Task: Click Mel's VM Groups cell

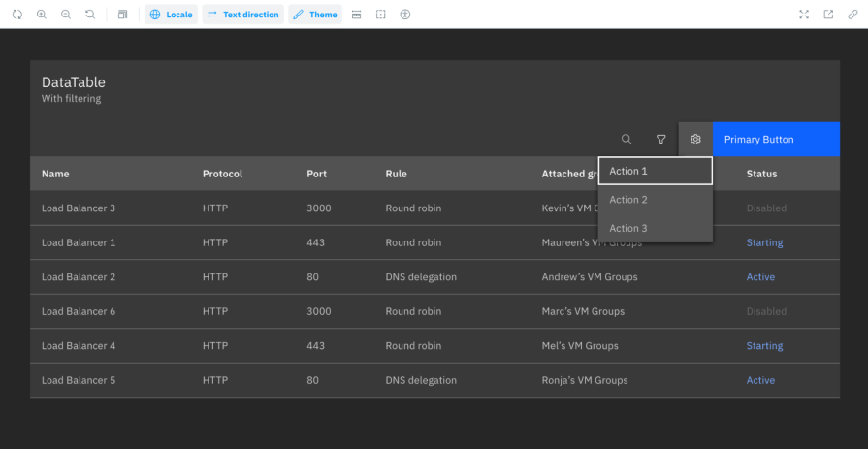Action: click(580, 346)
